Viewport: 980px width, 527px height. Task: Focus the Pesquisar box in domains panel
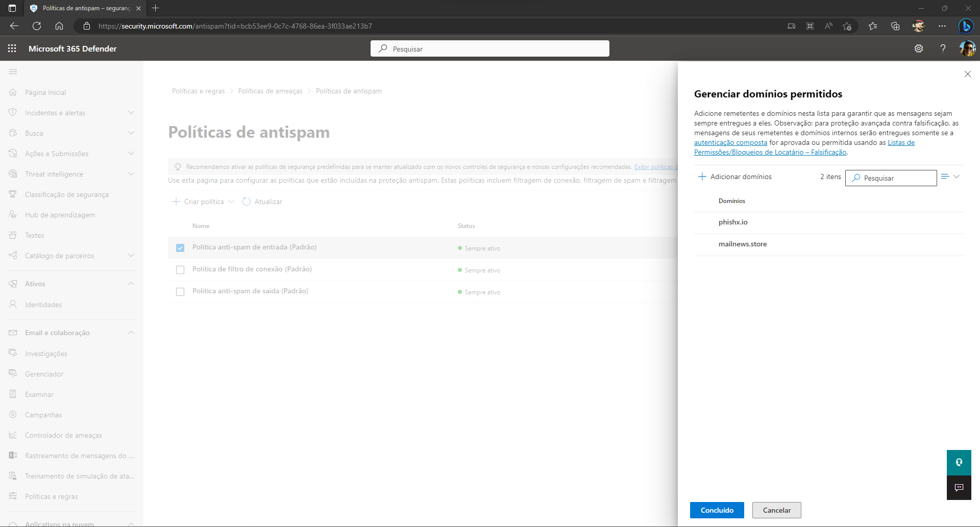tap(891, 178)
